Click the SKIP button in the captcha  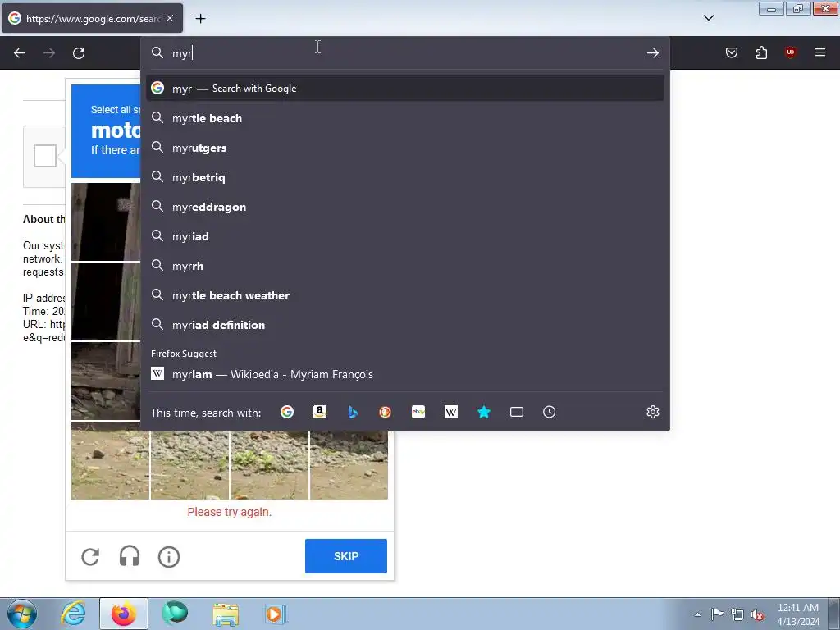[x=346, y=556]
